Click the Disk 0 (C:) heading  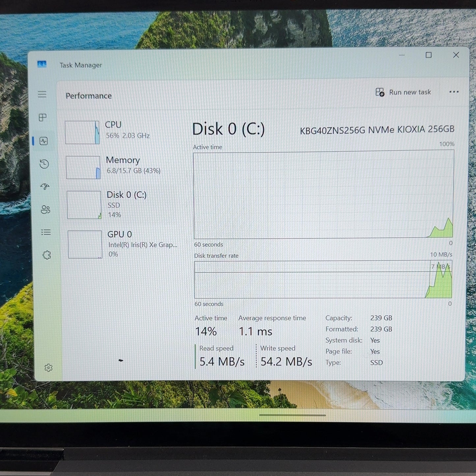[x=228, y=129]
